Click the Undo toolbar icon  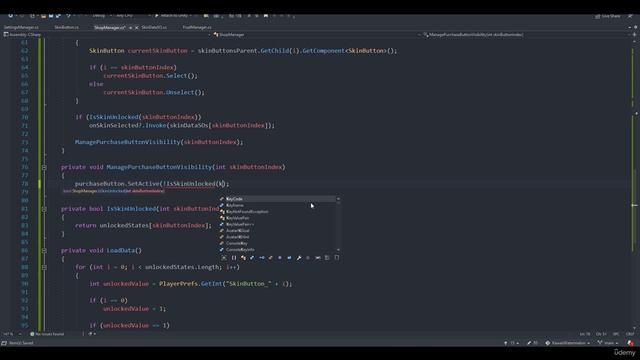pyautogui.click(x=69, y=16)
